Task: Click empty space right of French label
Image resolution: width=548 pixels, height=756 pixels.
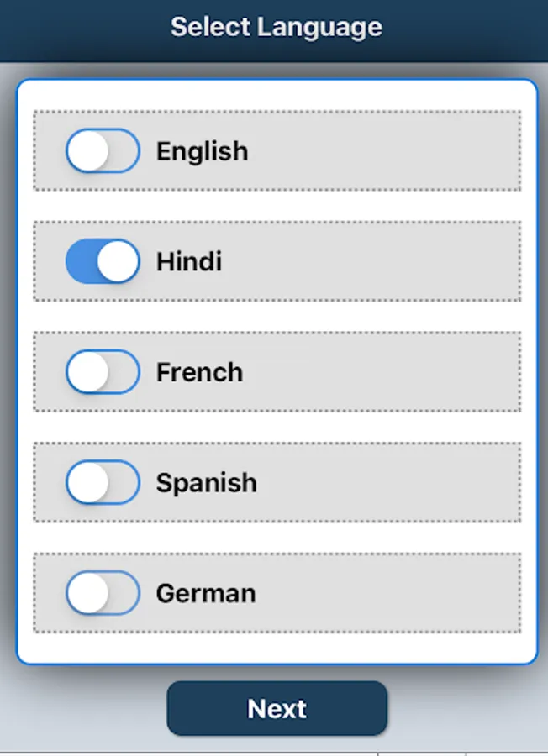Action: pyautogui.click(x=387, y=372)
